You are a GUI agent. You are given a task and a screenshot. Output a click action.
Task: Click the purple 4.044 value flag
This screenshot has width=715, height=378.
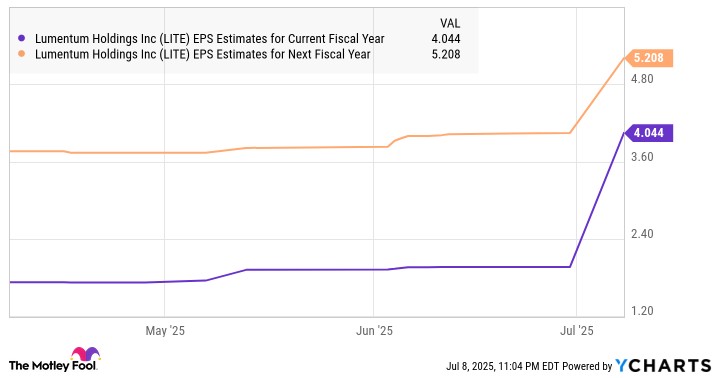pyautogui.click(x=648, y=133)
